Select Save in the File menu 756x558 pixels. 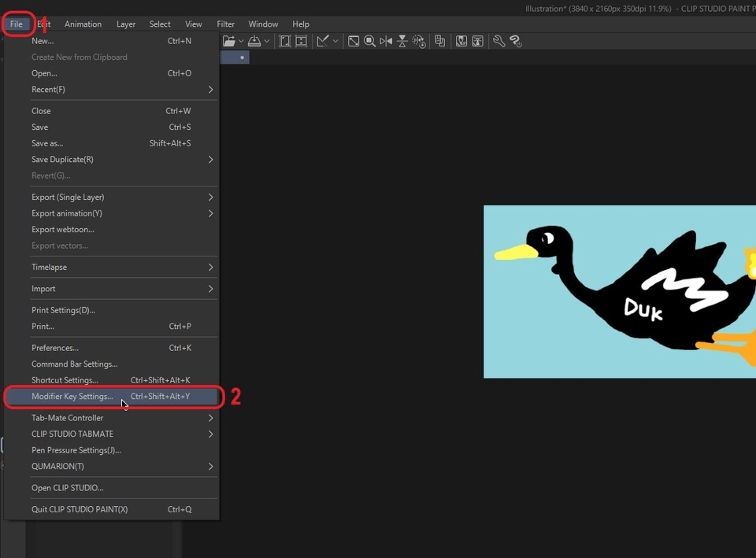[x=111, y=127]
